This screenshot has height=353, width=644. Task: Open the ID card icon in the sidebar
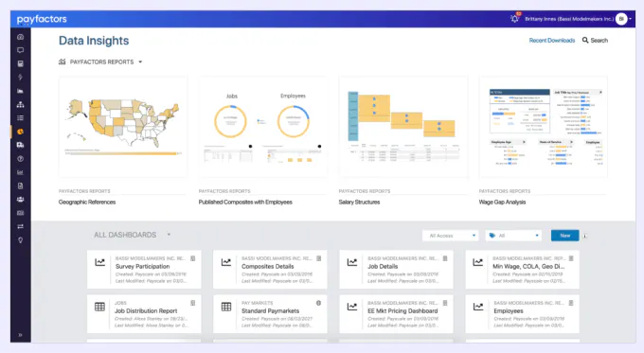[x=20, y=213]
